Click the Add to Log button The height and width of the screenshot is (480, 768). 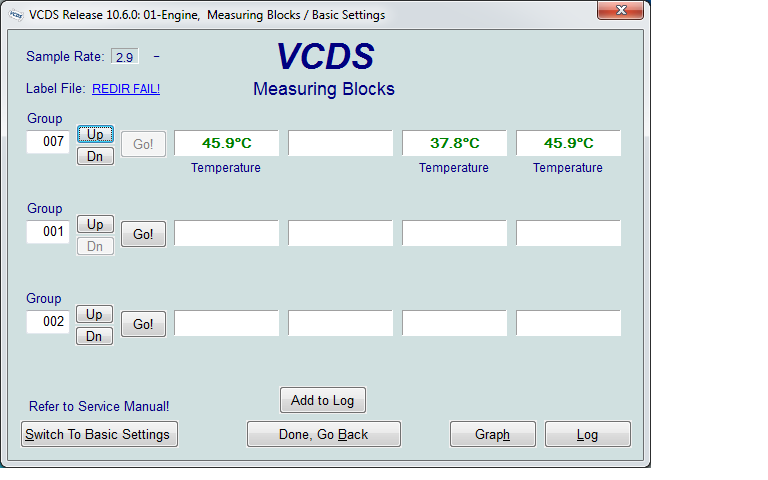coord(323,400)
